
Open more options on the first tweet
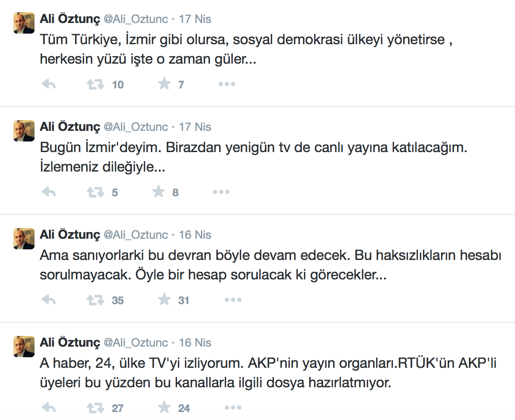pyautogui.click(x=227, y=84)
